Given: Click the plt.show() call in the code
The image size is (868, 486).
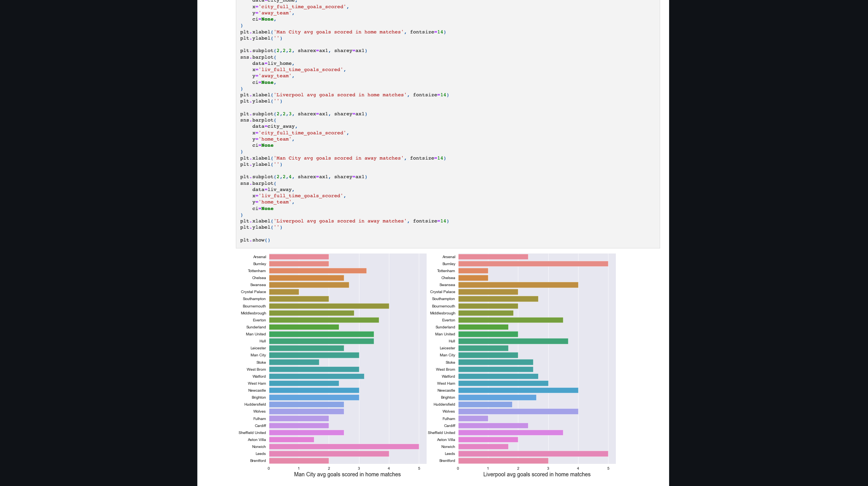Looking at the screenshot, I should [x=255, y=240].
